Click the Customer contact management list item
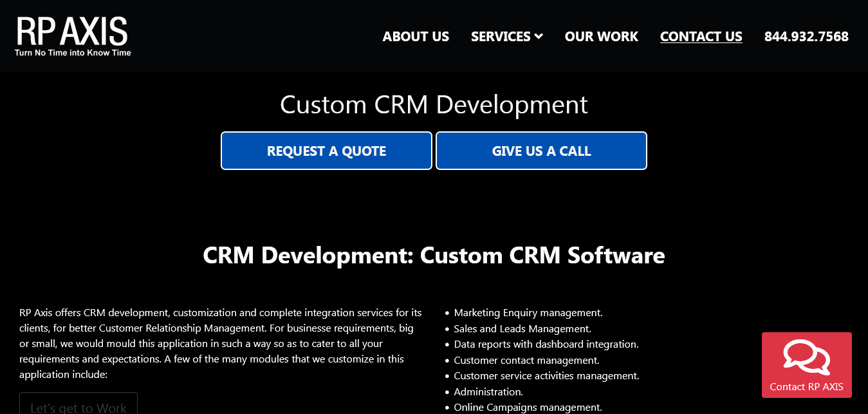The image size is (868, 414). point(526,361)
